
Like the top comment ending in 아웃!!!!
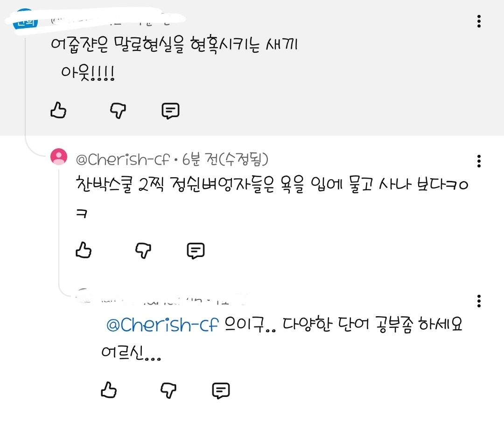click(58, 111)
